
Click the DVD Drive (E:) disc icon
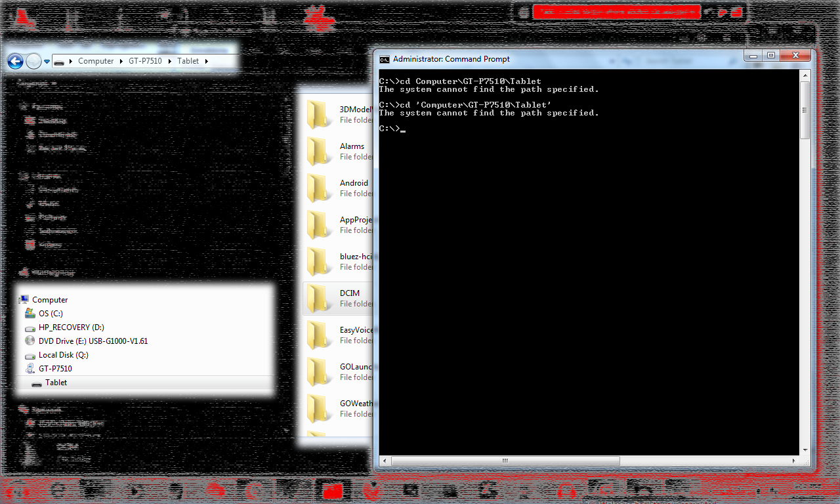(30, 341)
